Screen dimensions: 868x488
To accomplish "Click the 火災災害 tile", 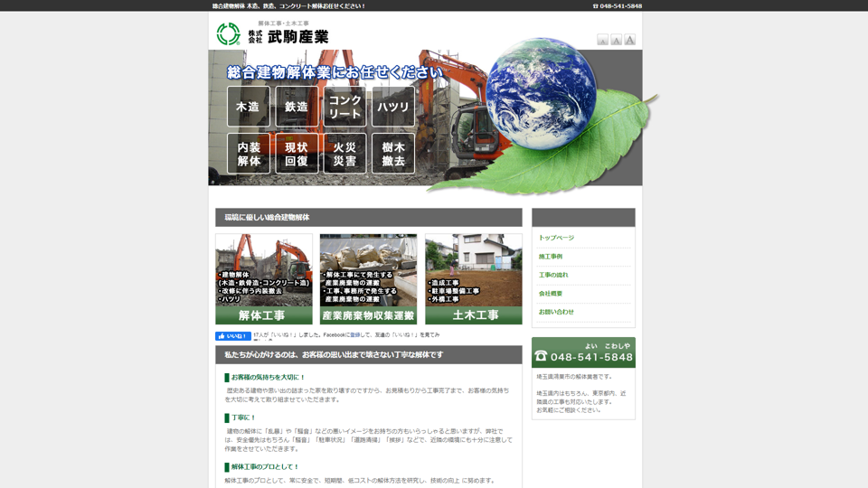I will coord(344,154).
